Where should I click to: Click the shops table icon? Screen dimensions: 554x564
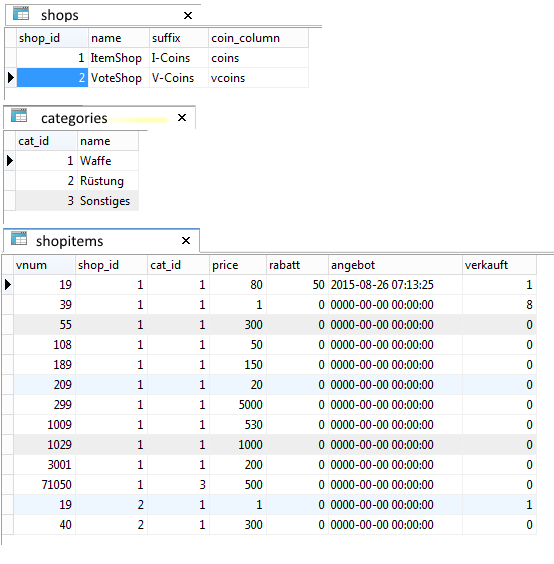21,14
